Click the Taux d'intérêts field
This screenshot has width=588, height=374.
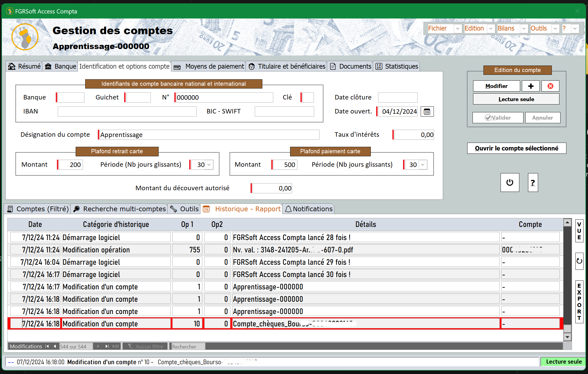click(x=414, y=135)
